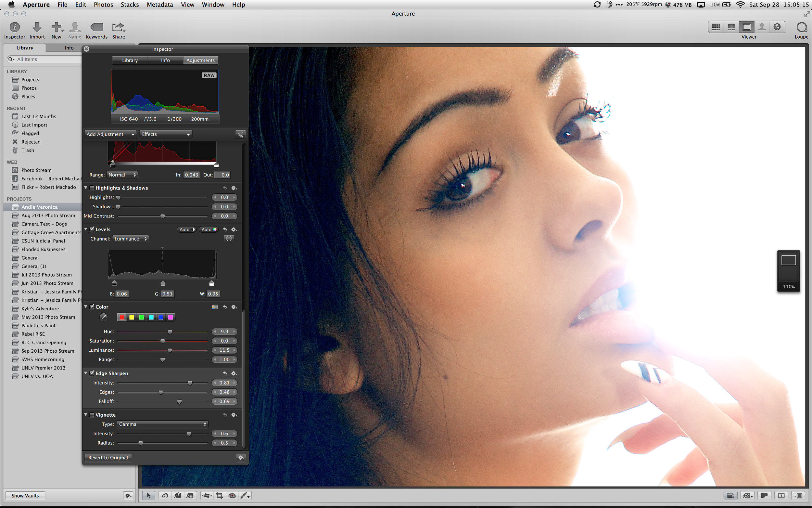Collapse the Levels section
This screenshot has width=812, height=508.
tap(86, 229)
